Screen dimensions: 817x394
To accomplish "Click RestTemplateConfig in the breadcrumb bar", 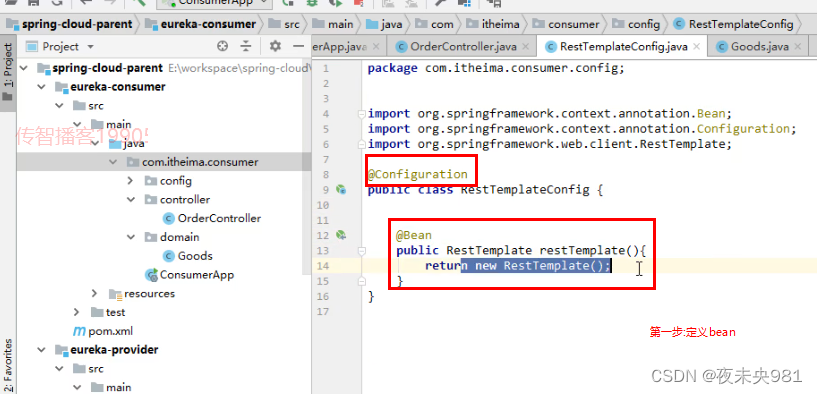I will click(x=734, y=24).
